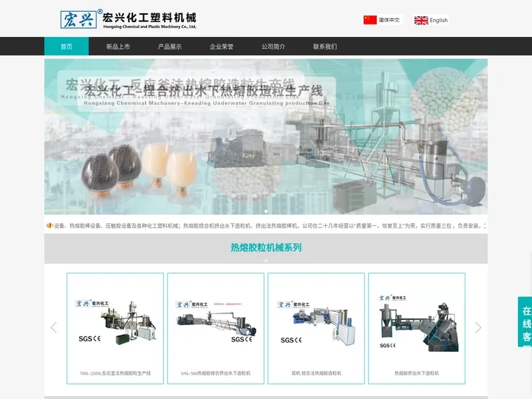
Task: Open the 双机 捏合法热熔胶造粒机 product image
Action: click(x=316, y=321)
